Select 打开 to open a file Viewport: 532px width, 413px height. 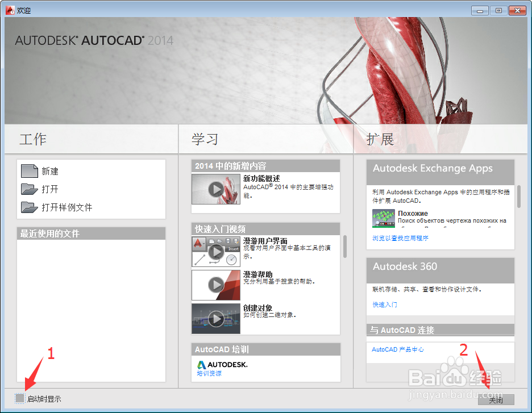pyautogui.click(x=50, y=189)
